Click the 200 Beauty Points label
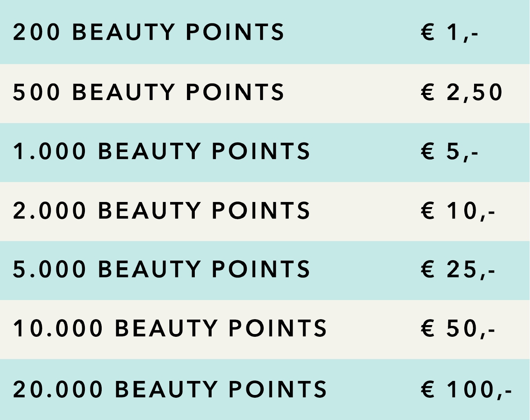 coord(148,32)
